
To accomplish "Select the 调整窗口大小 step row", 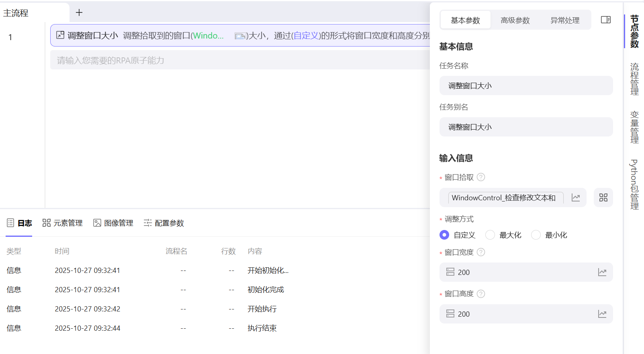I will click(x=240, y=35).
